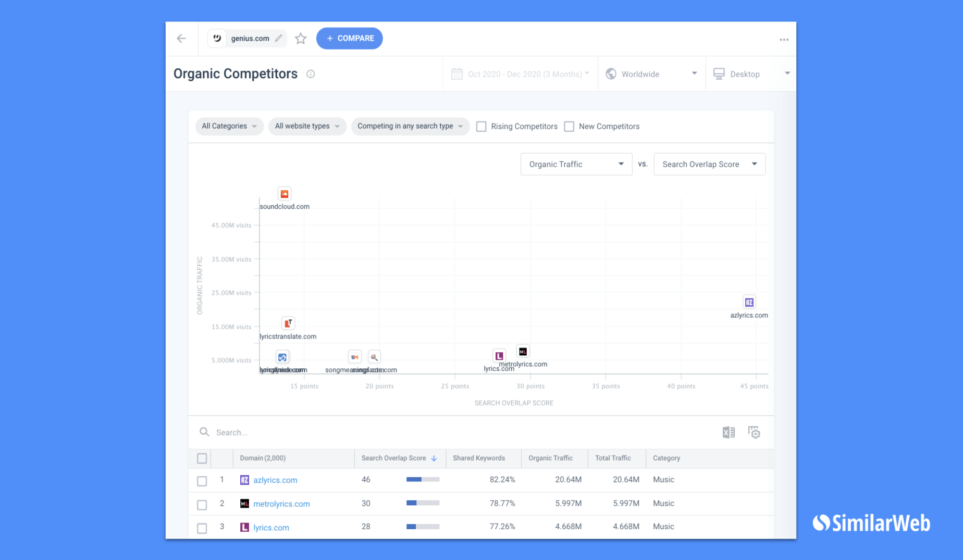The image size is (963, 560).
Task: Open the lyrics.com domain link
Action: [271, 527]
